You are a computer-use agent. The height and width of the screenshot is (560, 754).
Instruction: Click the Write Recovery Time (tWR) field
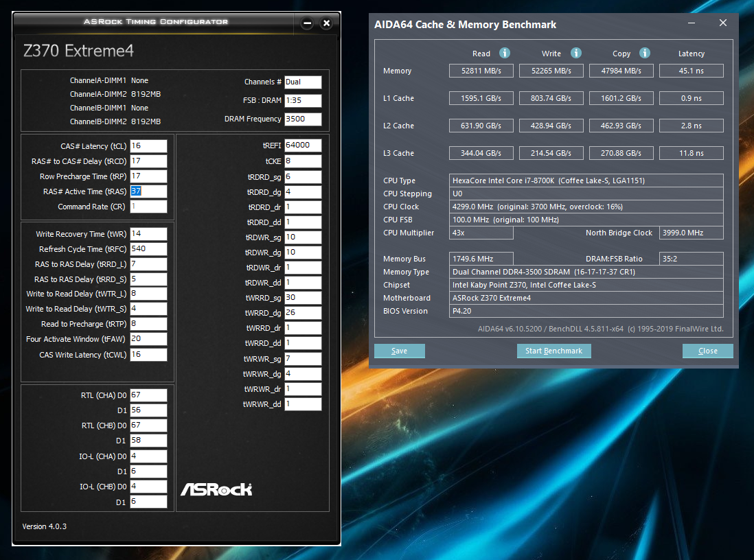click(148, 233)
